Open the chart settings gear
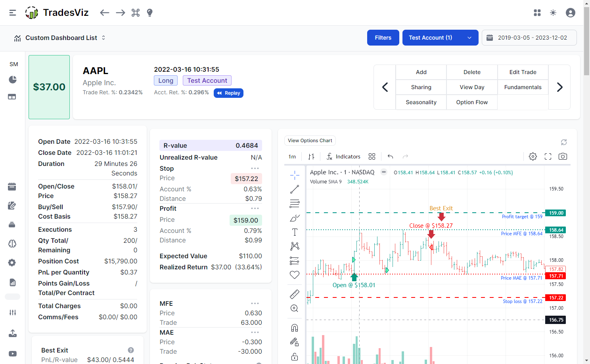The image size is (590, 364). [533, 156]
